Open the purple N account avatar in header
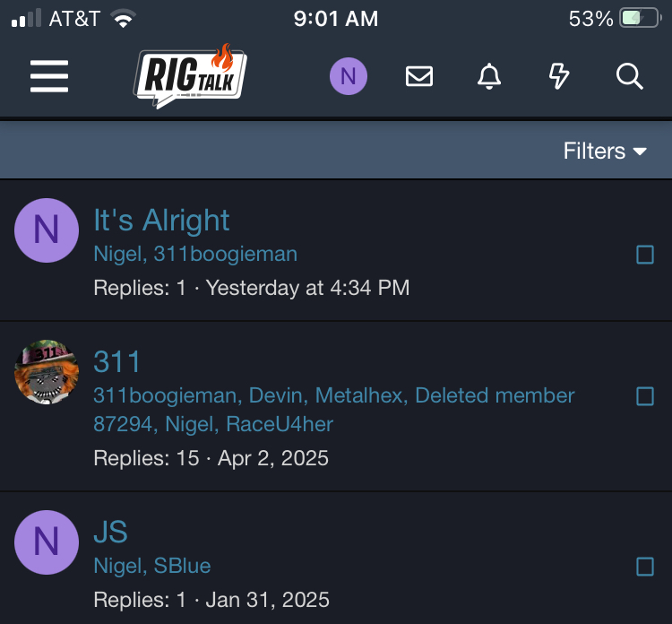Image resolution: width=672 pixels, height=624 pixels. pos(348,76)
